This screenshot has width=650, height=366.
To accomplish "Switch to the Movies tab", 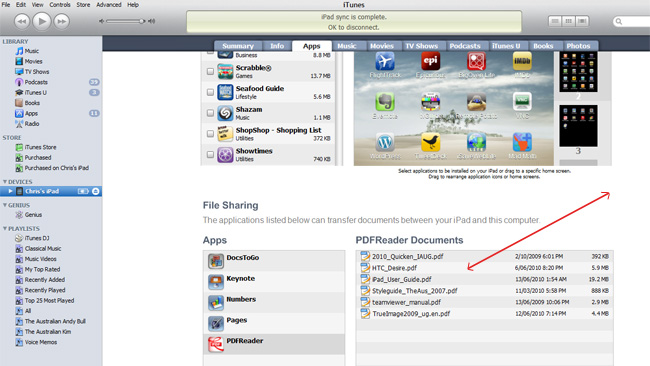I will (x=382, y=46).
